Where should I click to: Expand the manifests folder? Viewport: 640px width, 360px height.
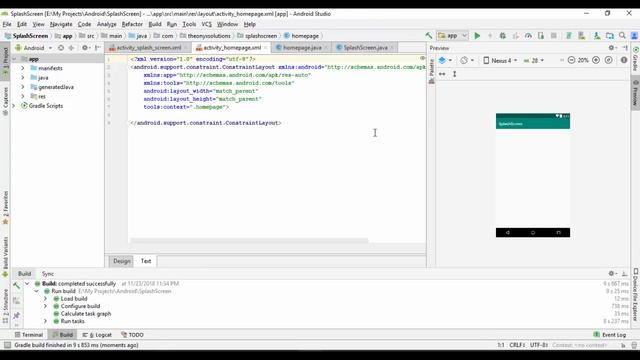tap(23, 68)
